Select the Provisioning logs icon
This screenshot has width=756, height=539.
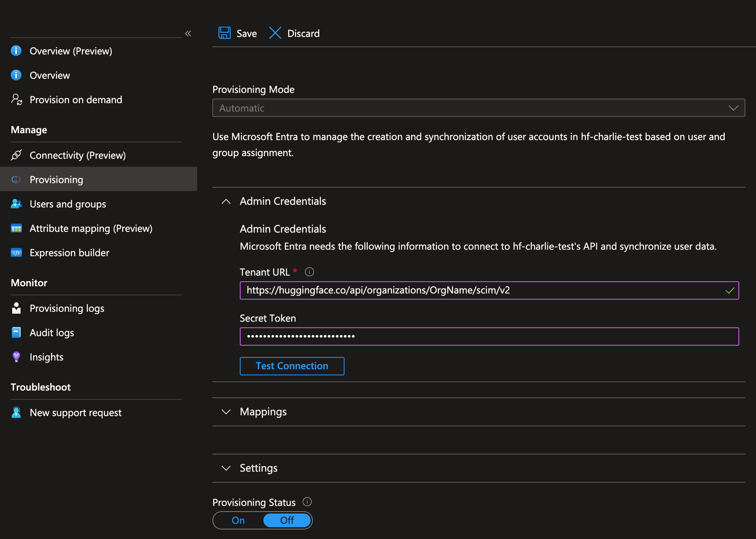[x=16, y=308]
